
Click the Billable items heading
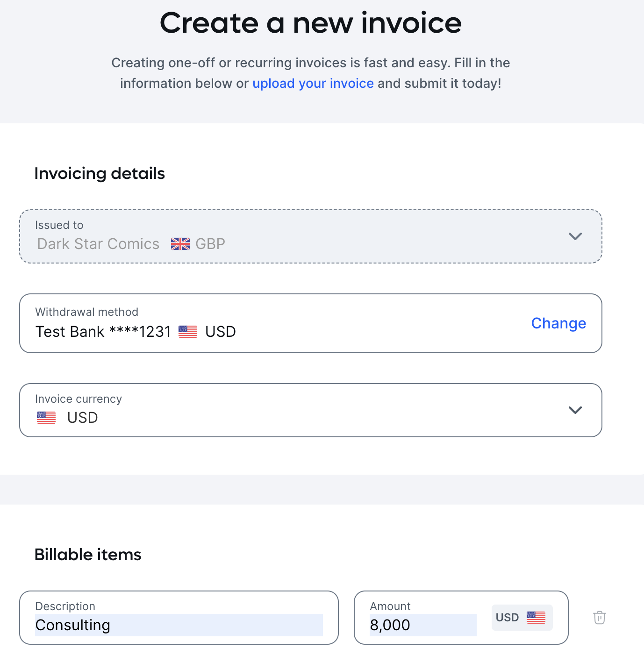pyautogui.click(x=88, y=555)
